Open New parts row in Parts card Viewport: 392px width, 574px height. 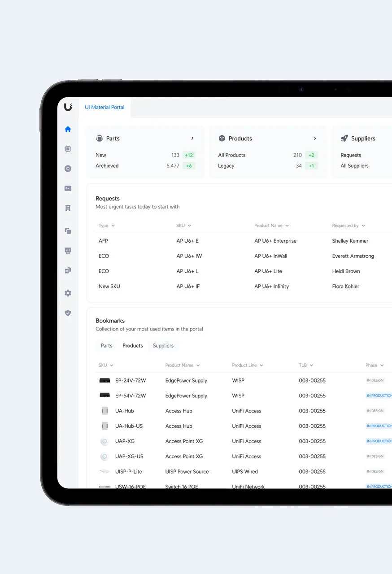[x=145, y=155]
